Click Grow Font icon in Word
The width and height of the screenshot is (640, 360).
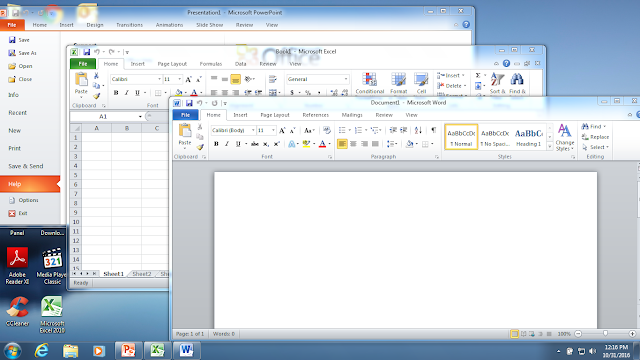282,131
